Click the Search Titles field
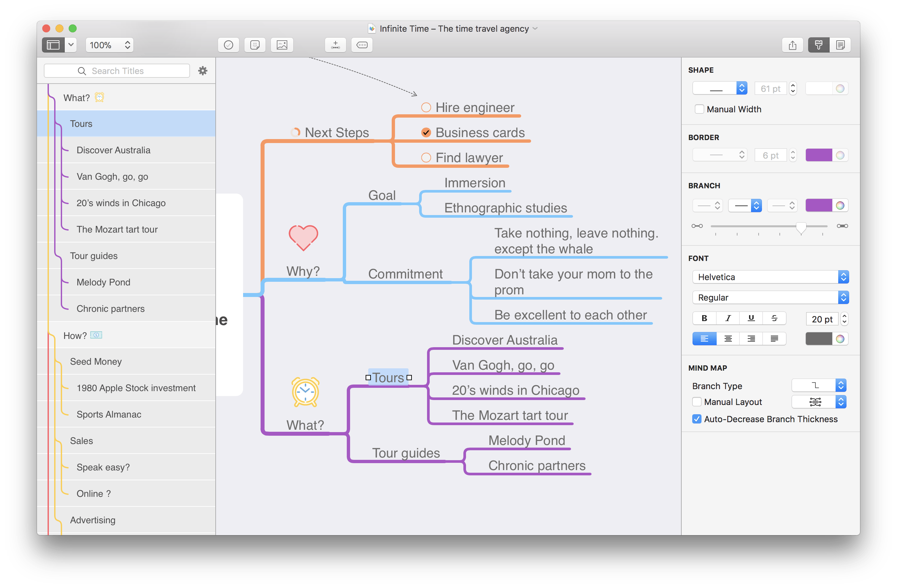This screenshot has width=897, height=588. coord(117,71)
